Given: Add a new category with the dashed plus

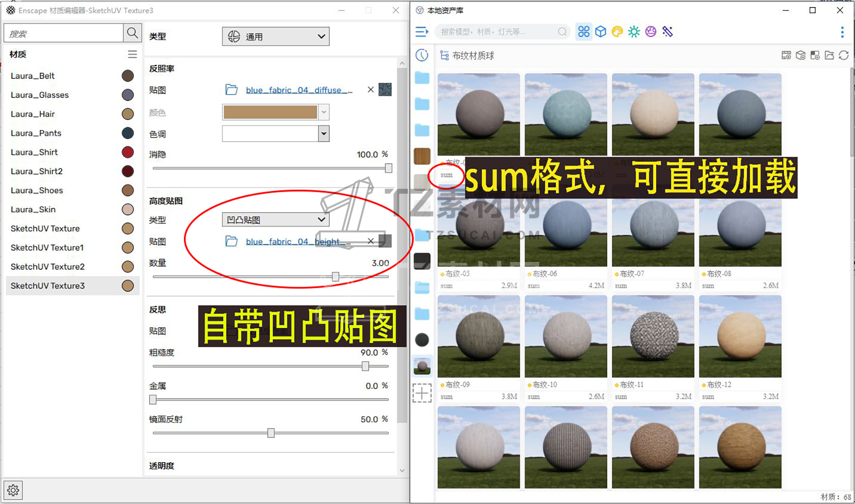Looking at the screenshot, I should coord(422,393).
